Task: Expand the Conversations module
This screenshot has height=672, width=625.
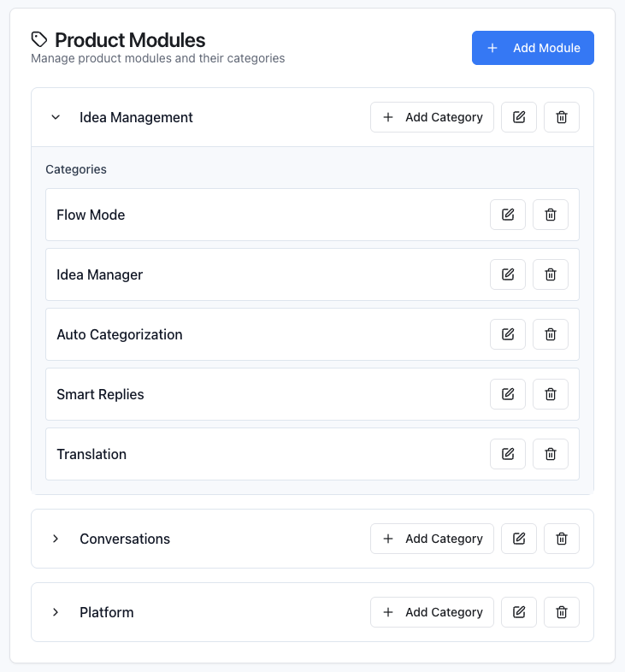Action: [56, 539]
